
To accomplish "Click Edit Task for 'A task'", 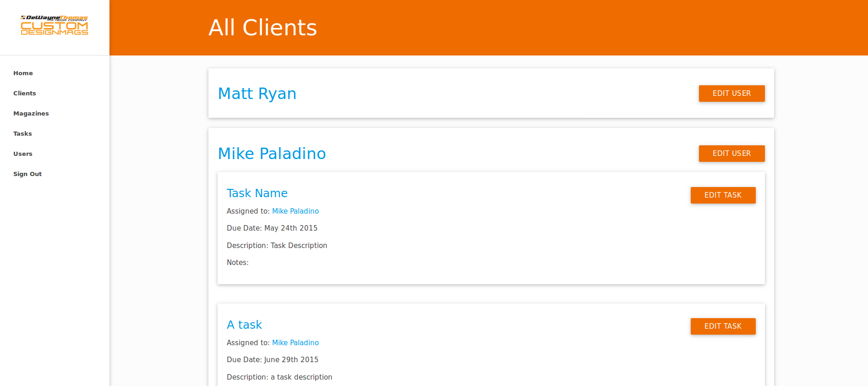I will click(723, 326).
